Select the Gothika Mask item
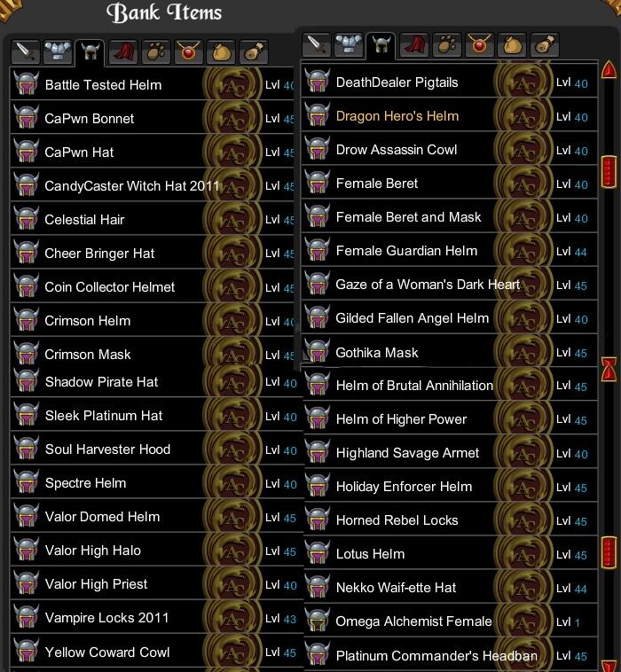 [449, 352]
